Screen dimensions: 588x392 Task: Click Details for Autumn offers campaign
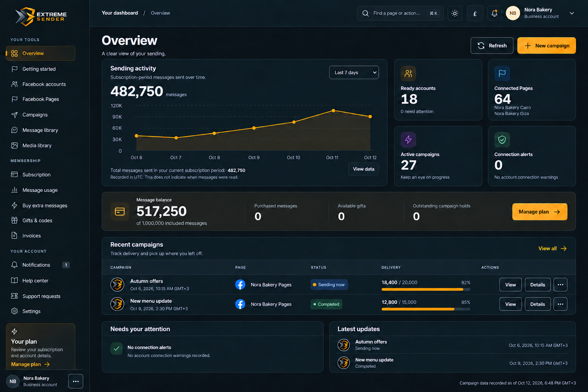(x=538, y=285)
